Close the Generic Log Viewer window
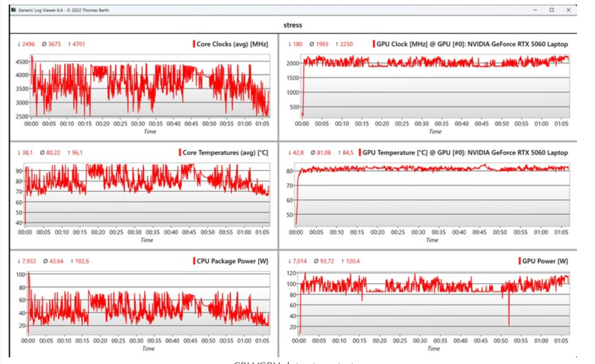 (x=568, y=10)
